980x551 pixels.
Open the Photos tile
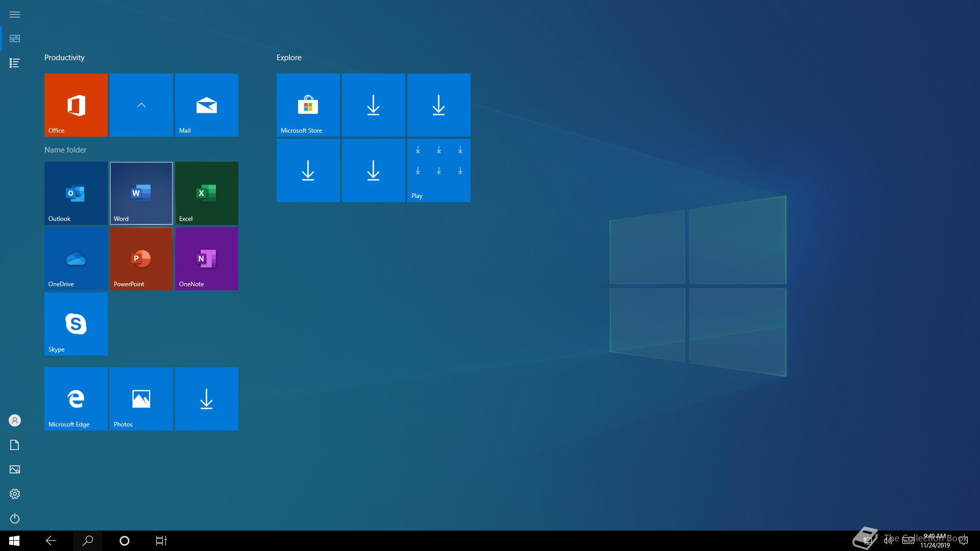point(141,399)
